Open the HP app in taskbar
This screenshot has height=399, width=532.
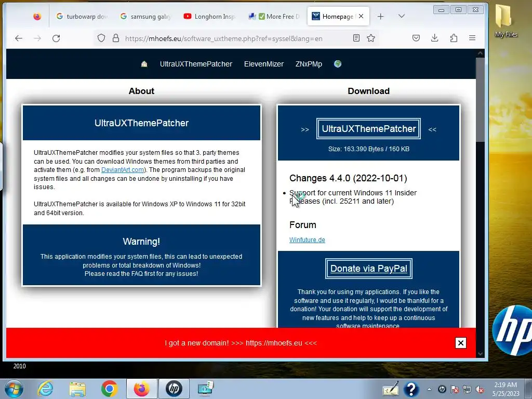point(174,389)
